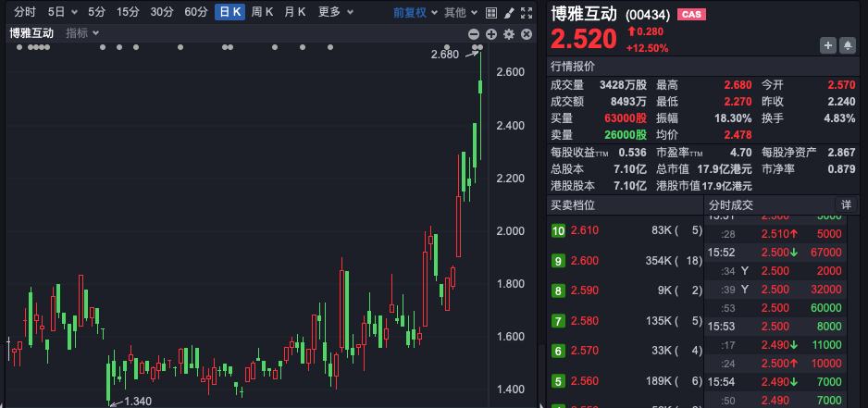Click the 总市值 17.9亿港元 value

click(x=724, y=169)
